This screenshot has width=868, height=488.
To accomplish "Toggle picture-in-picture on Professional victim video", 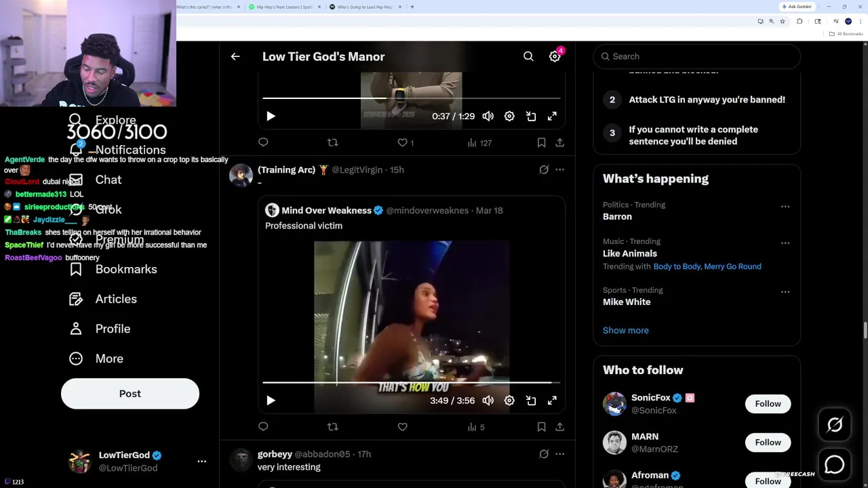I will pos(531,401).
